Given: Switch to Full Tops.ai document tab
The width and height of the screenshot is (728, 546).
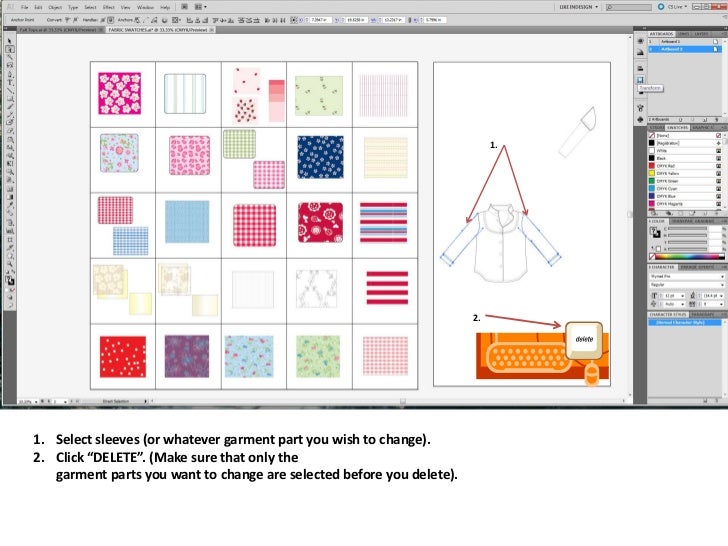Looking at the screenshot, I should point(60,30).
